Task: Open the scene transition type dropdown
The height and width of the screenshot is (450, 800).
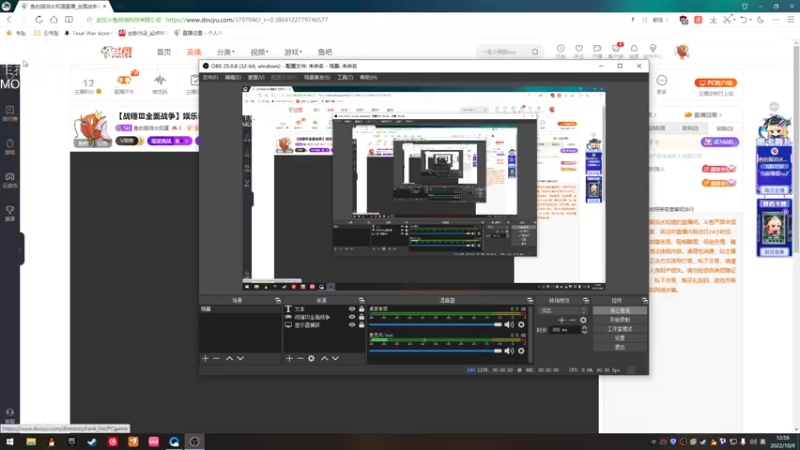Action: coord(563,310)
